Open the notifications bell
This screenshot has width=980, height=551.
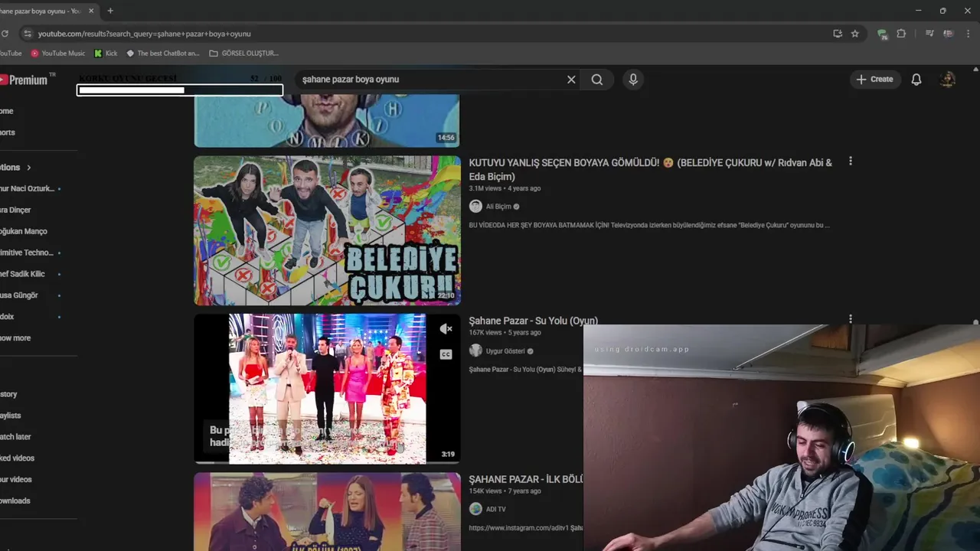coord(916,80)
